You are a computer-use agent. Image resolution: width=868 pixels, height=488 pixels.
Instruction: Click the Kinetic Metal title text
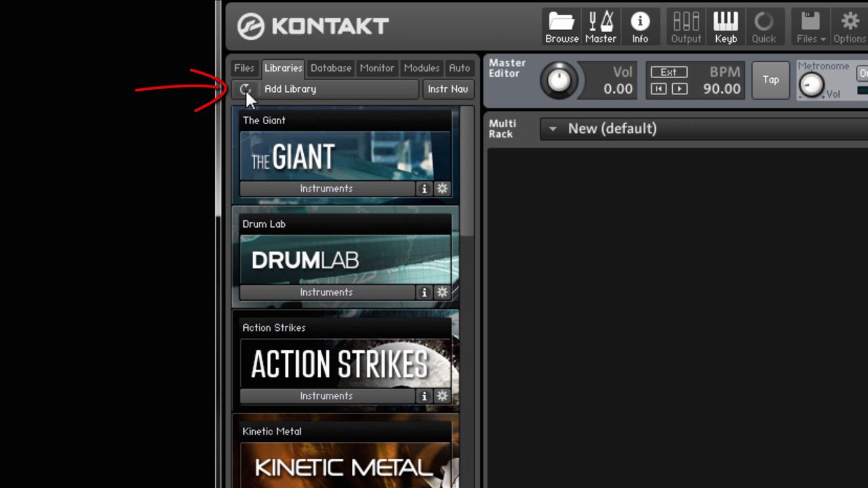(272, 431)
